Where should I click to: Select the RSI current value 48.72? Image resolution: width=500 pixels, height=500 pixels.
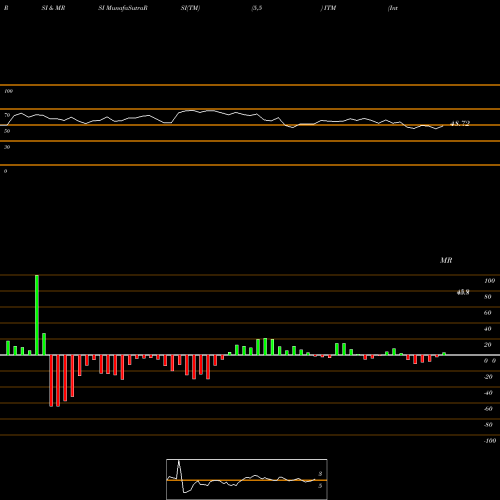tap(460, 124)
